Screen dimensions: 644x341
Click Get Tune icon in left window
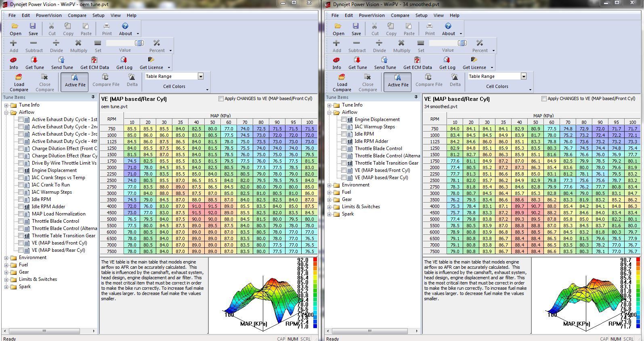coord(34,60)
